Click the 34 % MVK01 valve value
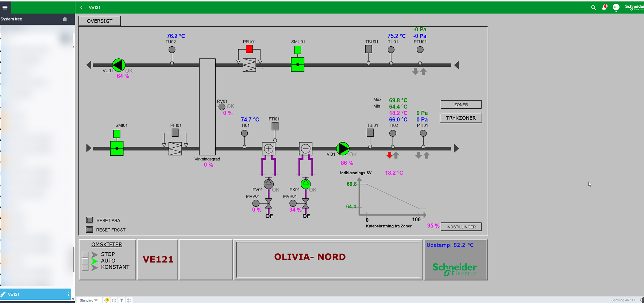 (x=296, y=210)
